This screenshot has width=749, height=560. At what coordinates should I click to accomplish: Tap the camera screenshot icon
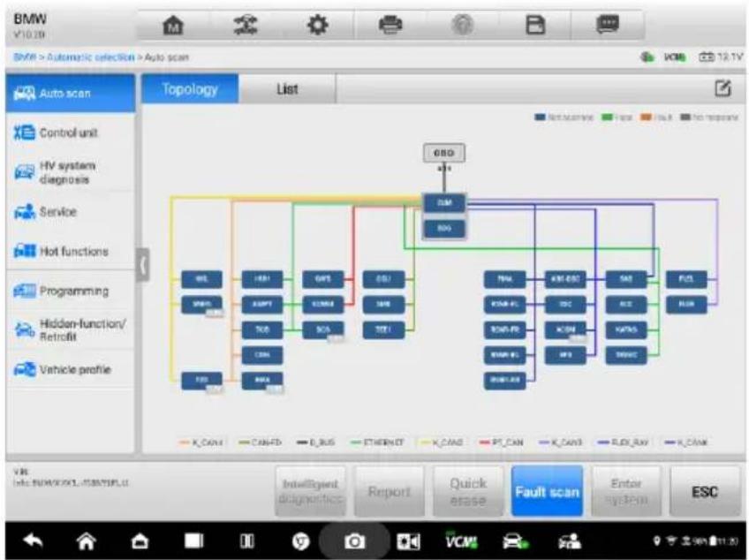[354, 541]
